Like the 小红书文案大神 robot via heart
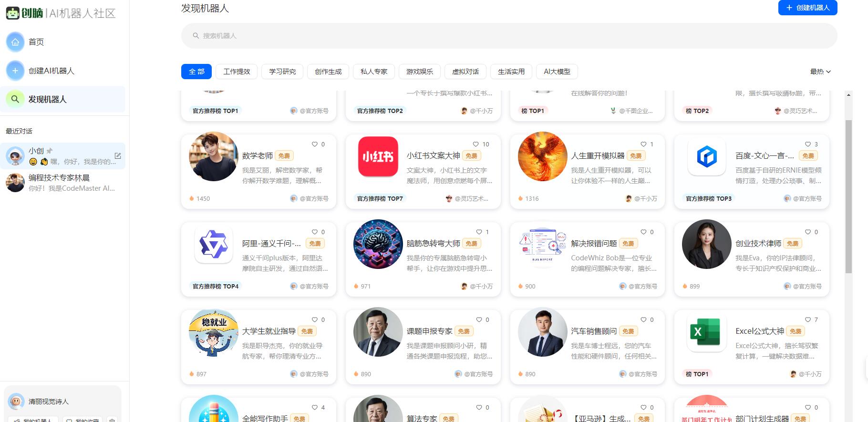Image resolution: width=868 pixels, height=422 pixels. click(475, 144)
